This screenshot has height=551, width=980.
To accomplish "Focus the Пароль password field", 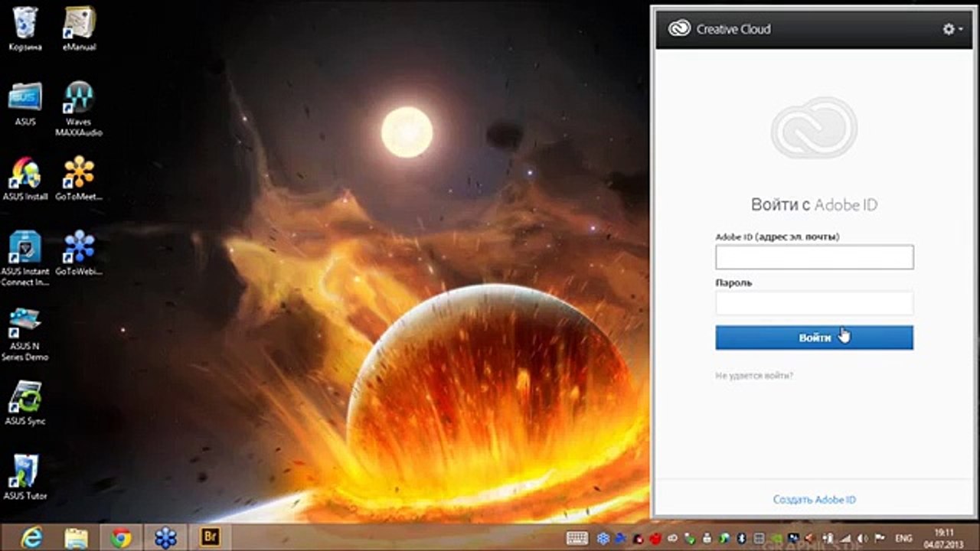I will pyautogui.click(x=814, y=302).
